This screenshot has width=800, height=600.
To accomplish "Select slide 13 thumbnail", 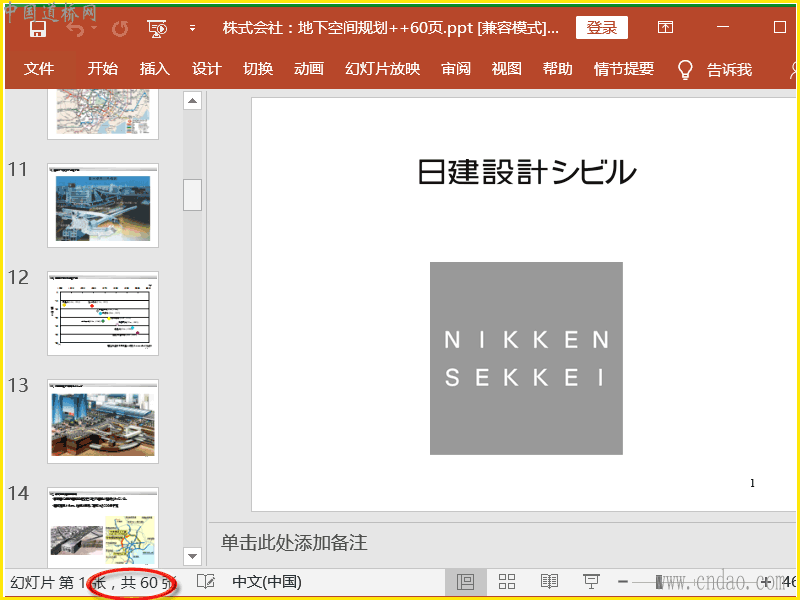I will pos(103,421).
